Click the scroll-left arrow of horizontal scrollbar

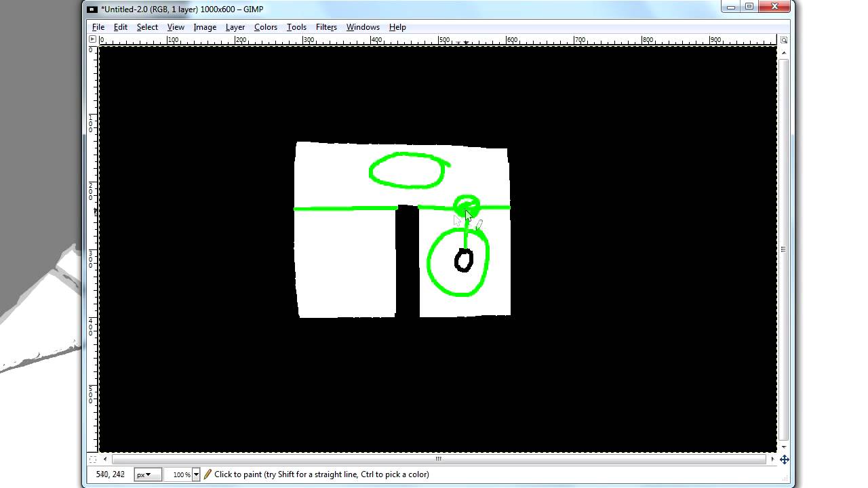(104, 459)
